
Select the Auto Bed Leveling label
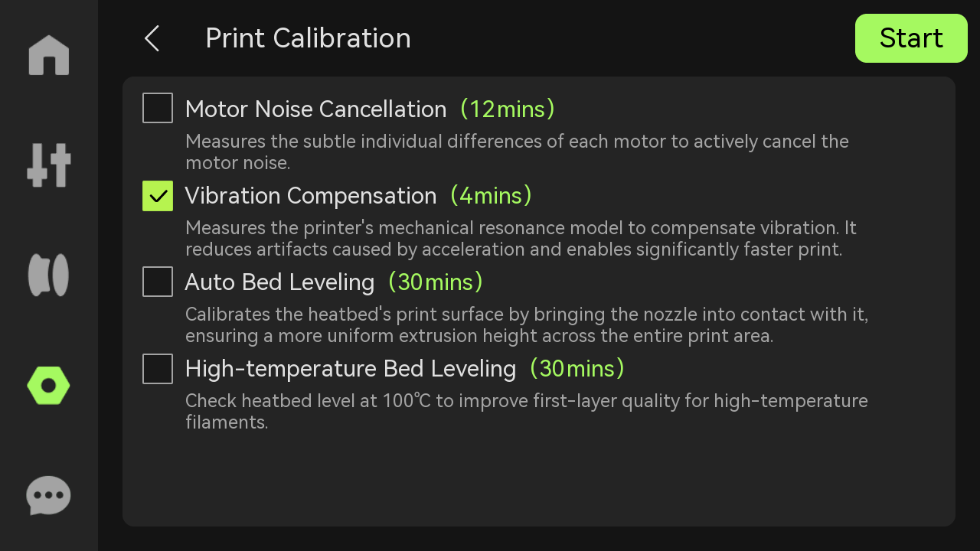279,282
